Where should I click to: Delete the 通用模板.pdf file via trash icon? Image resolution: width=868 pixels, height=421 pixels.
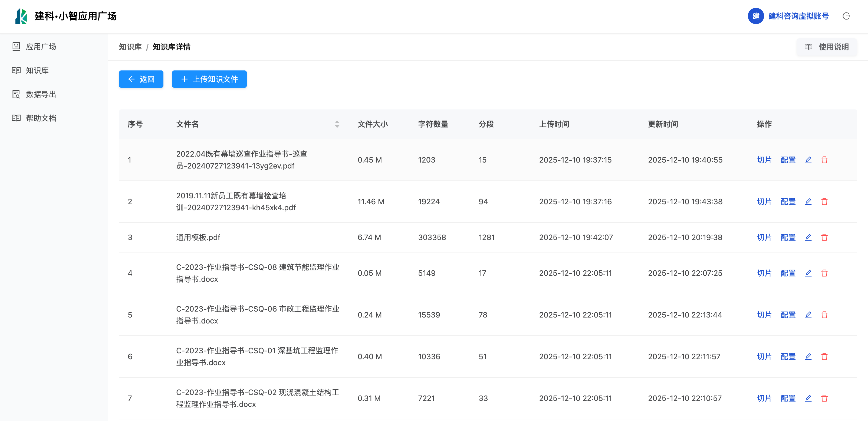point(824,238)
